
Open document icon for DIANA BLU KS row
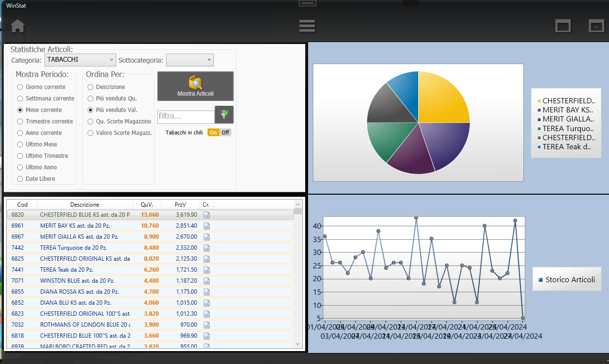point(207,303)
